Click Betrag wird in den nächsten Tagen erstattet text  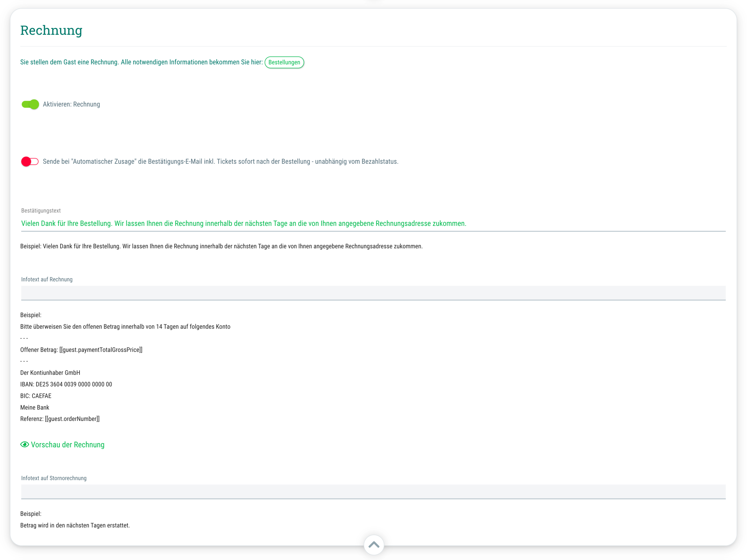click(75, 525)
